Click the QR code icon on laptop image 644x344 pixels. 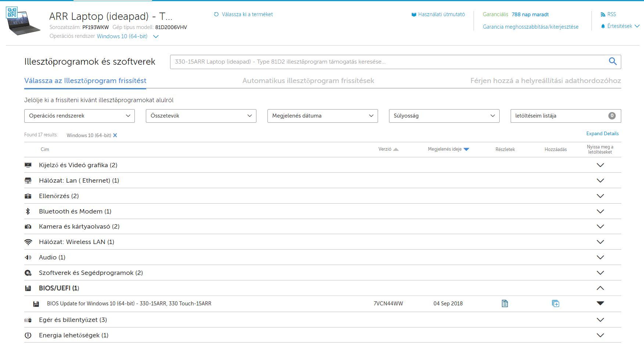click(x=12, y=12)
